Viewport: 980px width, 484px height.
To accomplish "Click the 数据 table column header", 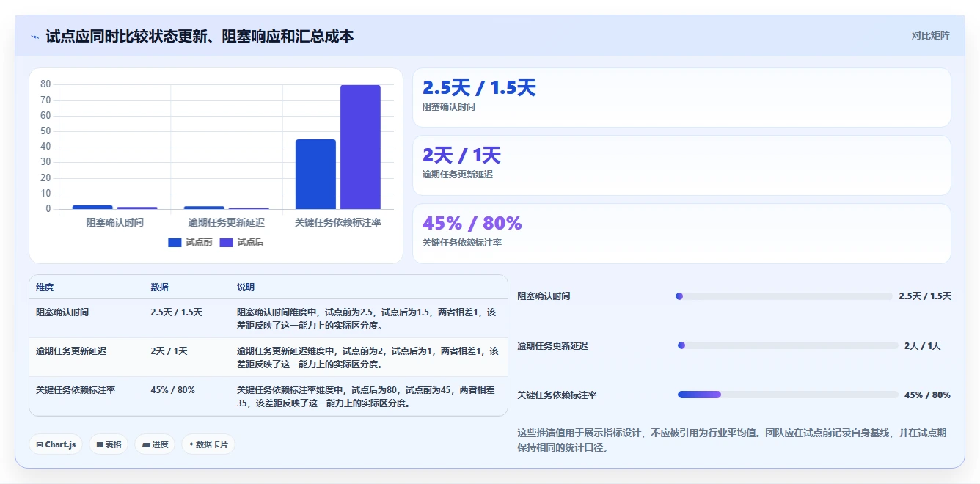I will 159,287.
